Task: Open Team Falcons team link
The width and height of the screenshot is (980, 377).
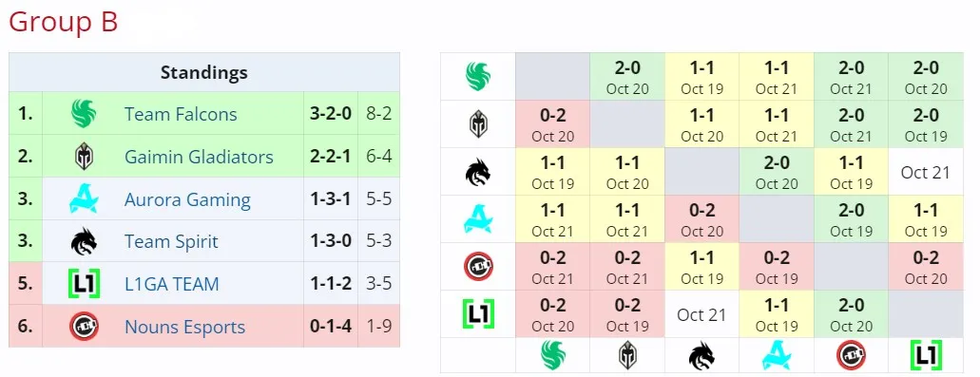Action: tap(181, 114)
